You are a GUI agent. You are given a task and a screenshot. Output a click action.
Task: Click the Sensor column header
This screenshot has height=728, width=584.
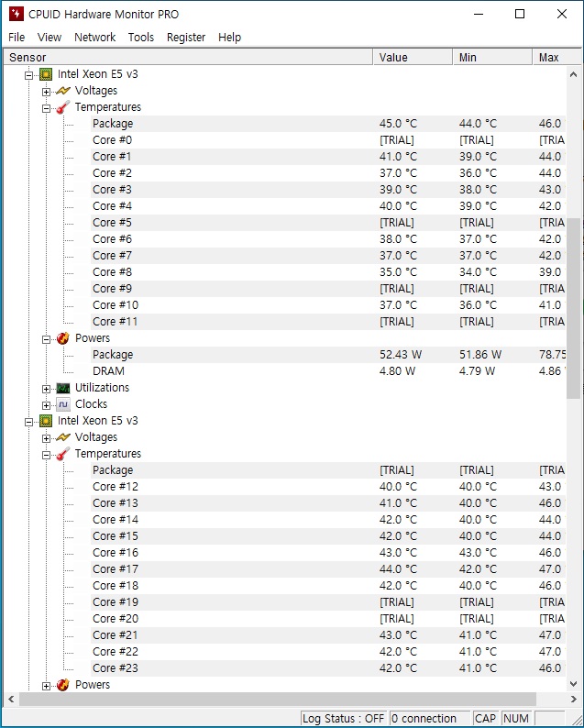click(188, 57)
